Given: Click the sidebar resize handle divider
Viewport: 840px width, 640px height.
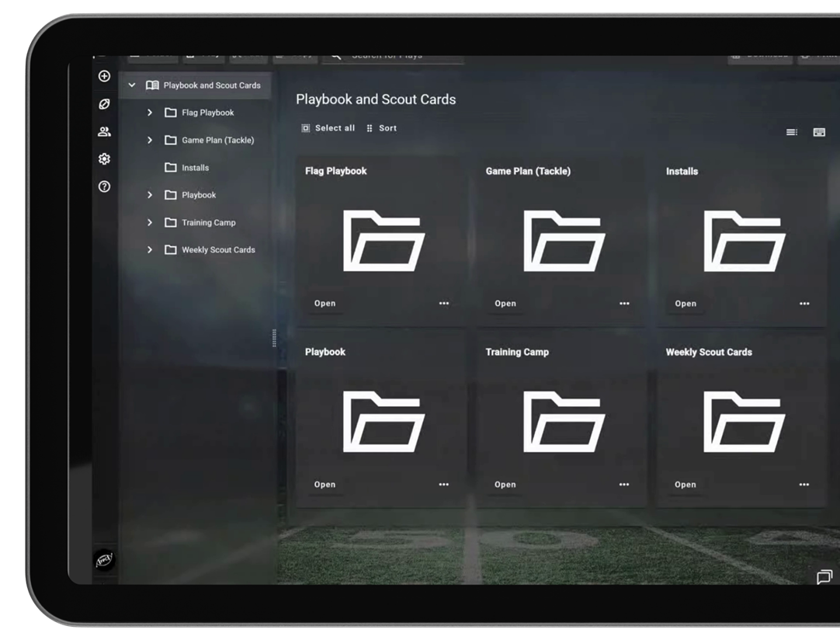Looking at the screenshot, I should (x=274, y=338).
